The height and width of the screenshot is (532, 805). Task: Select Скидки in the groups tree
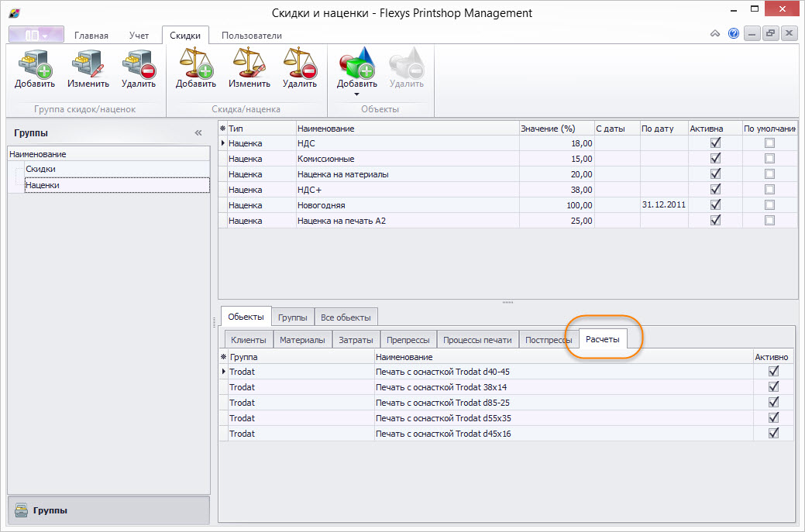(40, 169)
